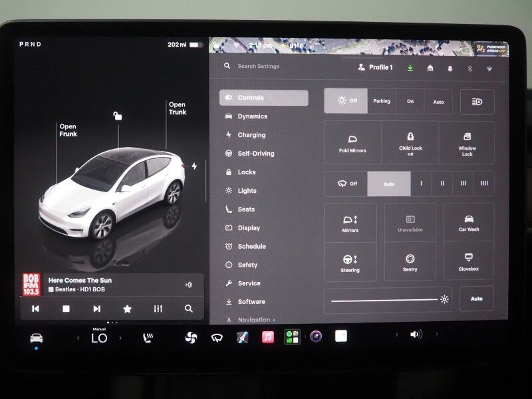Open the dashcam camera app
Image resolution: width=532 pixels, height=399 pixels.
tap(316, 336)
